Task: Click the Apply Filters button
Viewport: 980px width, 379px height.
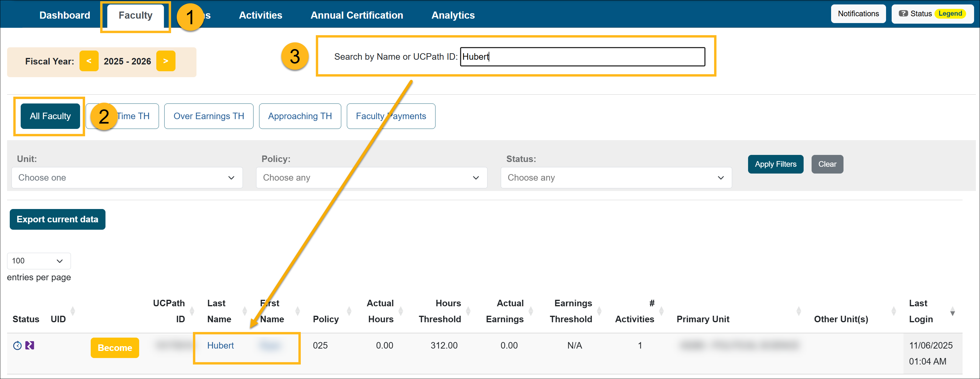Action: (775, 164)
